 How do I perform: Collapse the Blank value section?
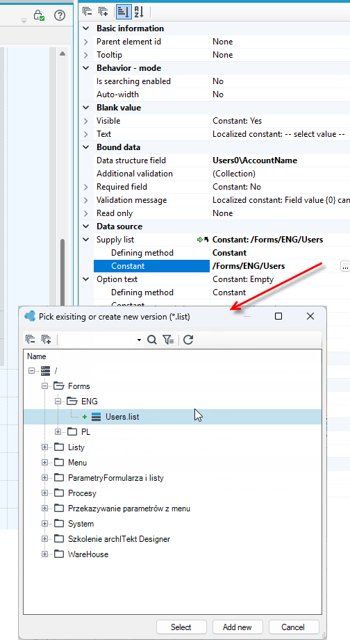tap(85, 108)
